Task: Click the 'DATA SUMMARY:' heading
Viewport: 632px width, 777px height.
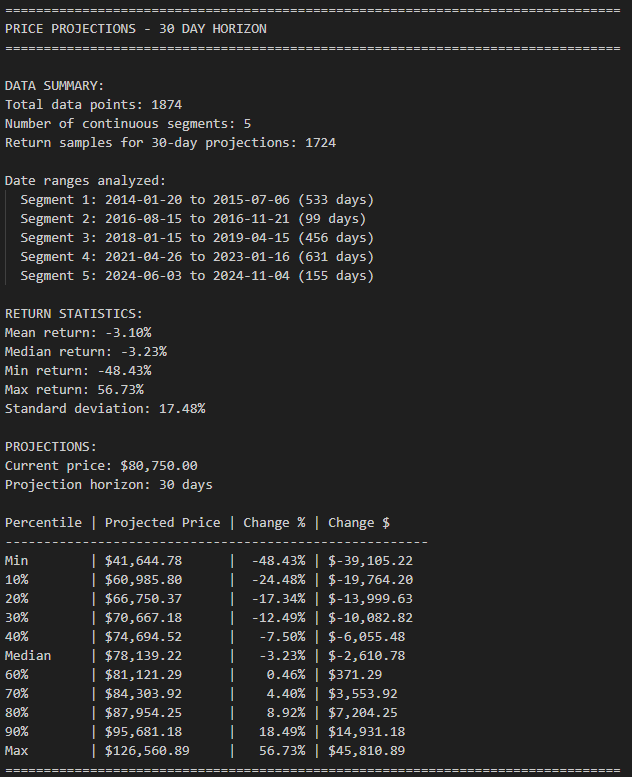Action: coord(55,86)
